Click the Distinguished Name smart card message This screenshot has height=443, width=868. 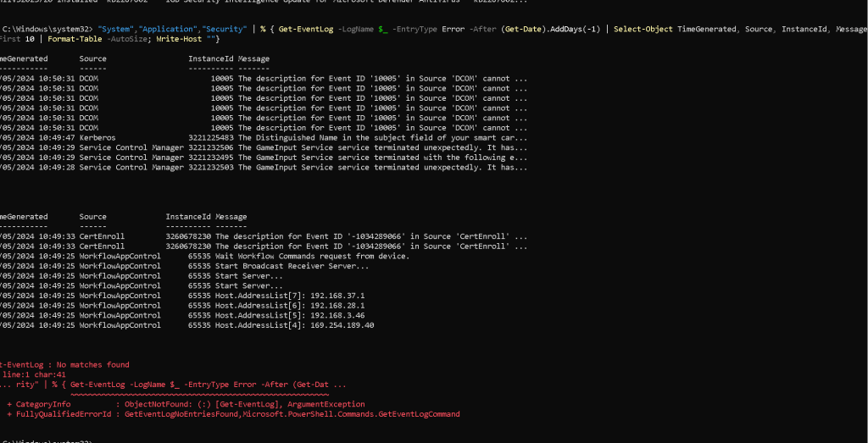pyautogui.click(x=382, y=138)
